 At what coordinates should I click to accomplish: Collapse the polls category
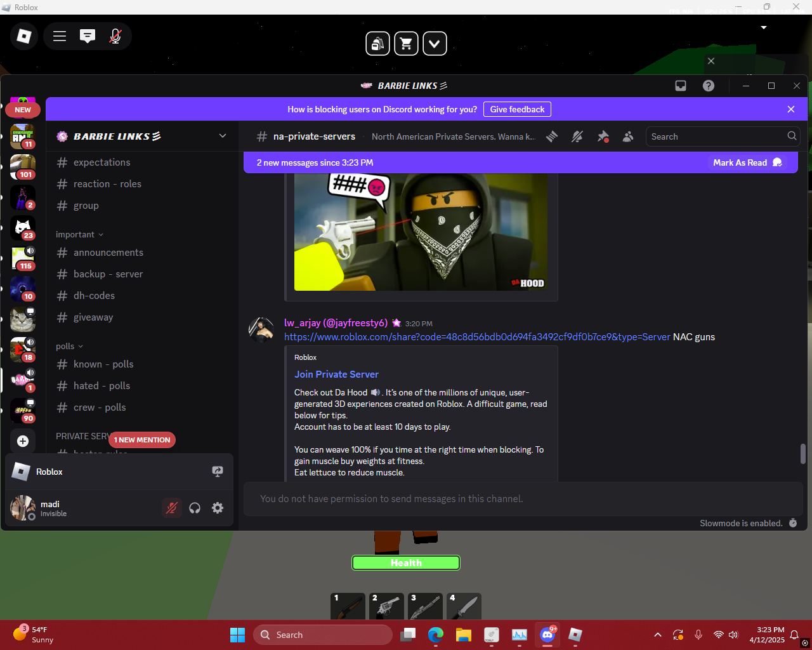pyautogui.click(x=69, y=347)
